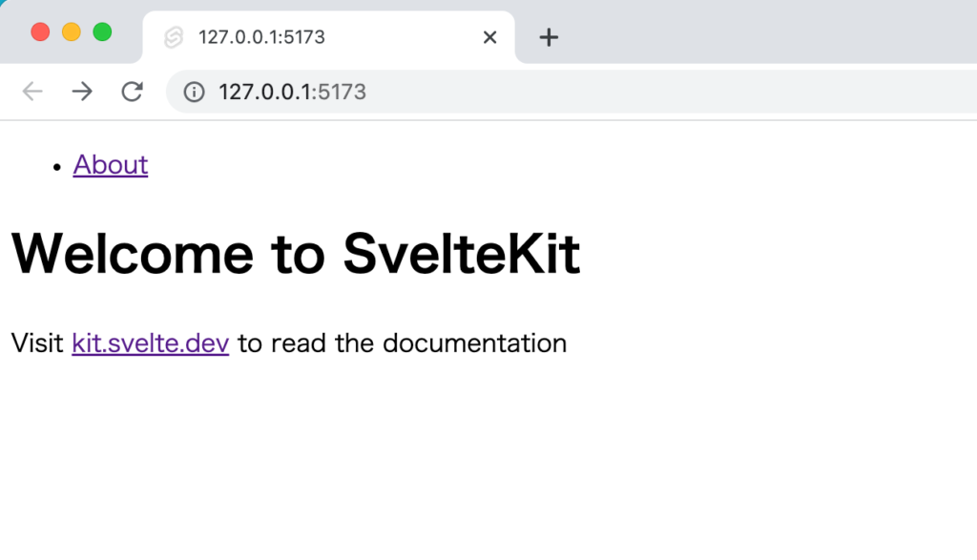
Task: Click the back navigation arrow
Action: [32, 92]
